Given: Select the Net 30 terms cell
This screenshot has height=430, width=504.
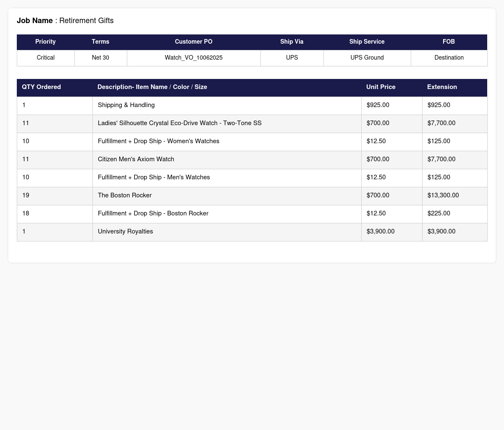Looking at the screenshot, I should 100,58.
